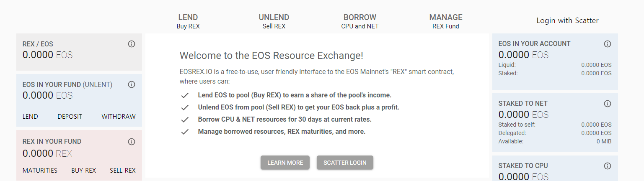Switch to UNLEND Sell REX tab
Screen dimensions: 644x181
274,21
